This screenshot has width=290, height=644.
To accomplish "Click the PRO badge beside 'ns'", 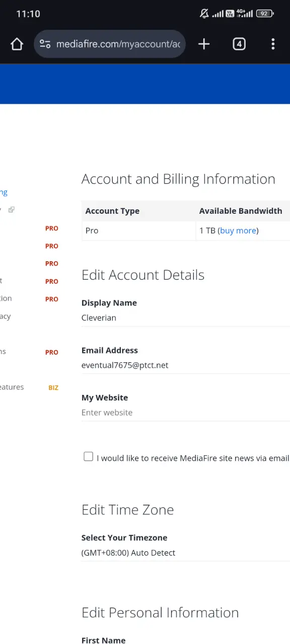I will tap(52, 352).
